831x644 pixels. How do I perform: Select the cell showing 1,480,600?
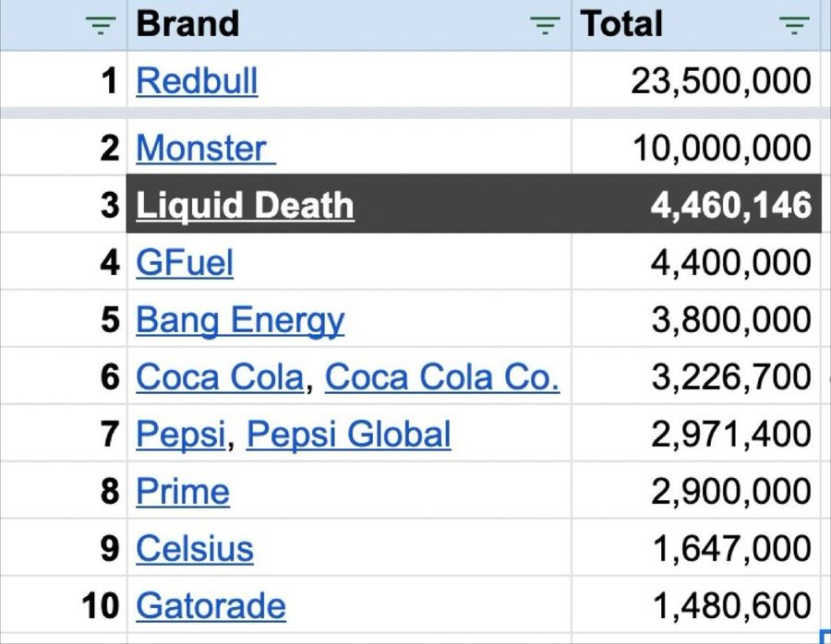pos(696,603)
